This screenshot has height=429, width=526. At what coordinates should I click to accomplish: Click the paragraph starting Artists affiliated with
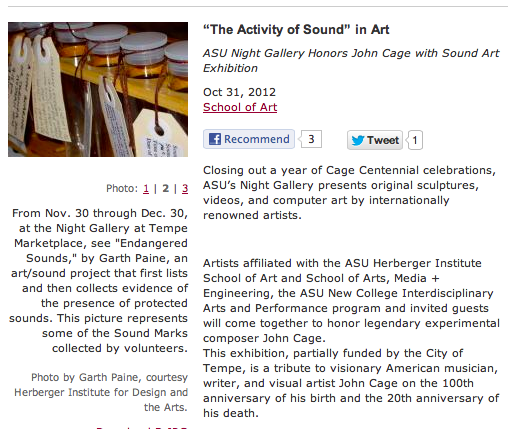pos(351,301)
